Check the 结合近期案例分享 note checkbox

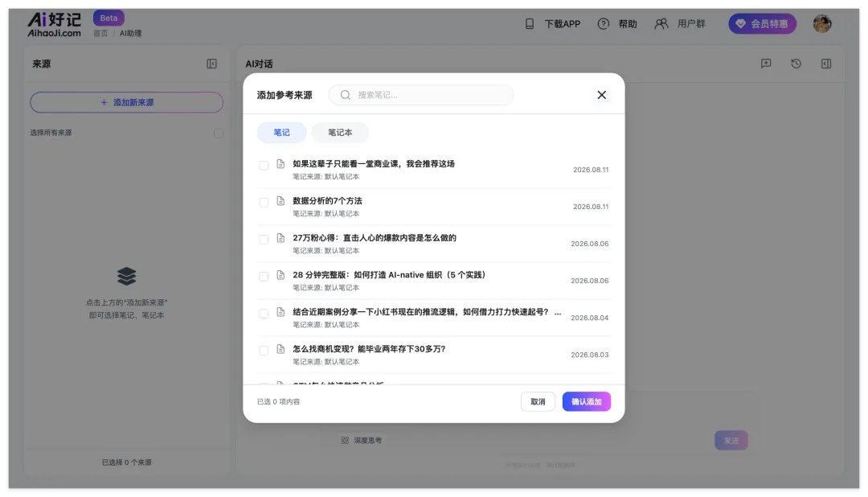pyautogui.click(x=264, y=314)
